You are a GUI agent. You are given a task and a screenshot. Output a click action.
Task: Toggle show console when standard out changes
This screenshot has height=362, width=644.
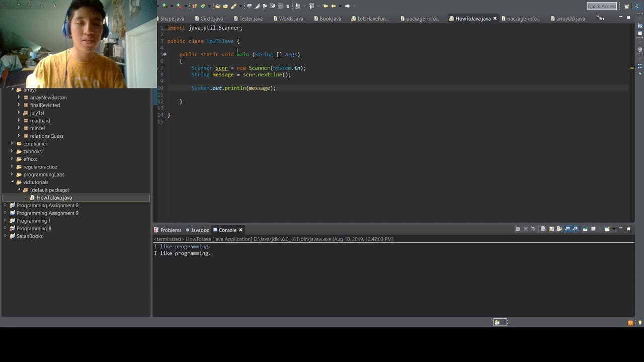[x=567, y=229]
